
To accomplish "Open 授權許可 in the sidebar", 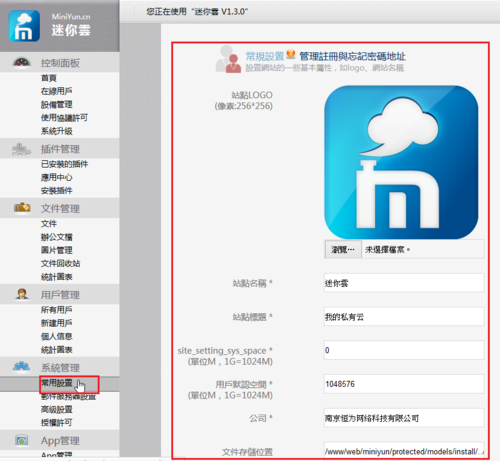I will coord(56,423).
